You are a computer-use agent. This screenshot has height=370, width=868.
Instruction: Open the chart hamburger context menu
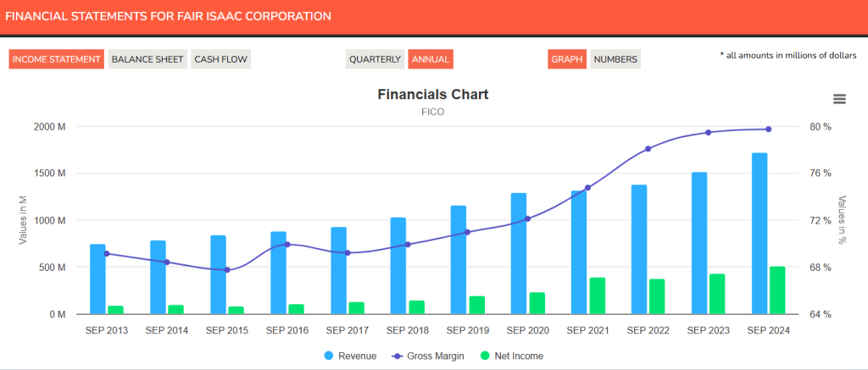[x=839, y=99]
